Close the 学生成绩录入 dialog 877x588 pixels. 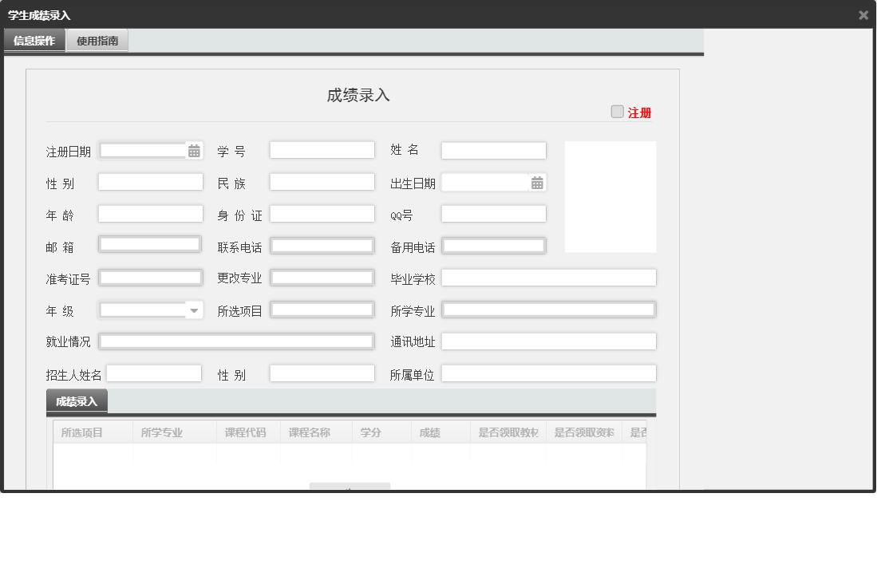point(863,16)
